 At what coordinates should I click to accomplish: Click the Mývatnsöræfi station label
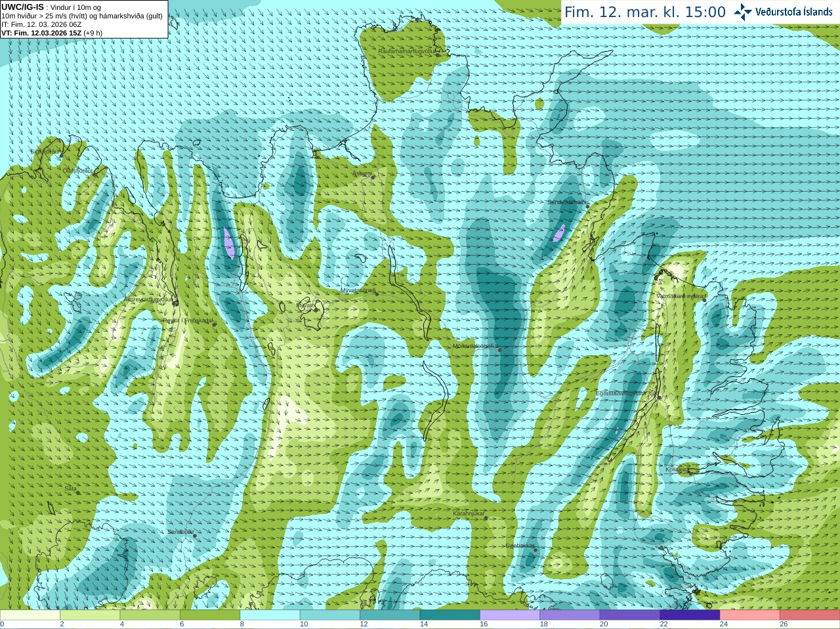point(358,290)
